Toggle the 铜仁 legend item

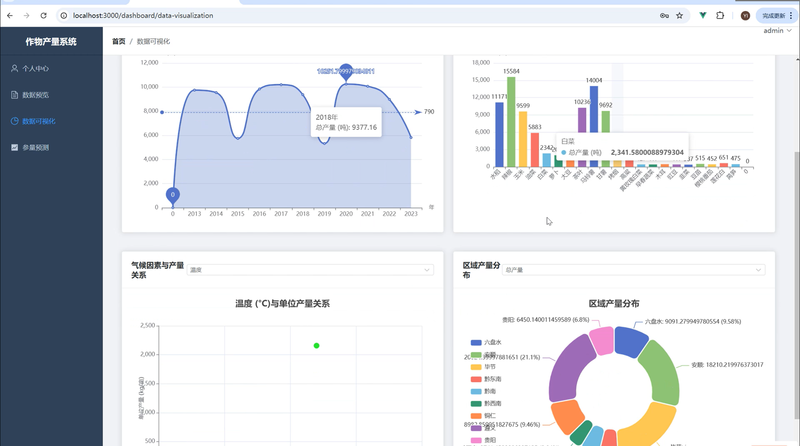[x=483, y=416]
